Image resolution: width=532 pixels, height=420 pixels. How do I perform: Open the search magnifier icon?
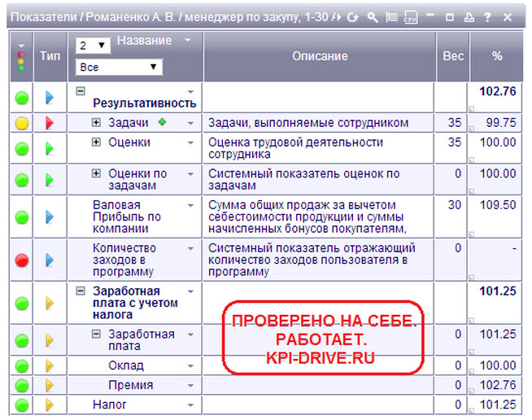tap(373, 16)
